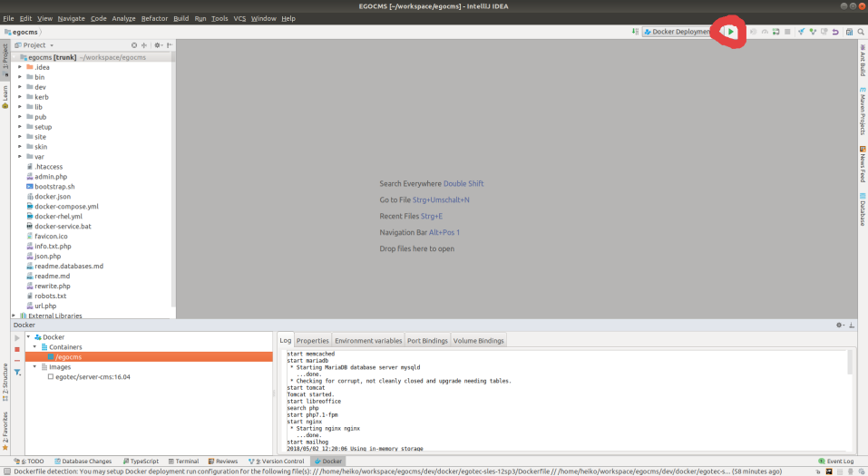Open Maven Projects side panel

[x=863, y=111]
